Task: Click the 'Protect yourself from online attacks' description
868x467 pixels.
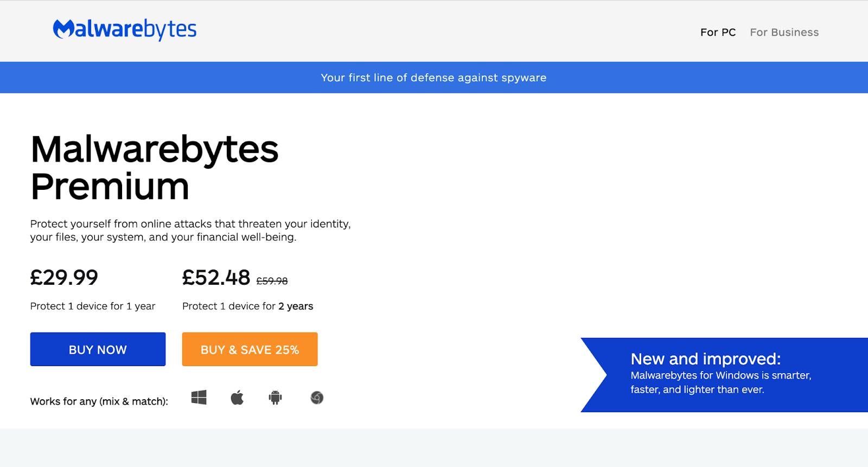Action: pos(190,231)
